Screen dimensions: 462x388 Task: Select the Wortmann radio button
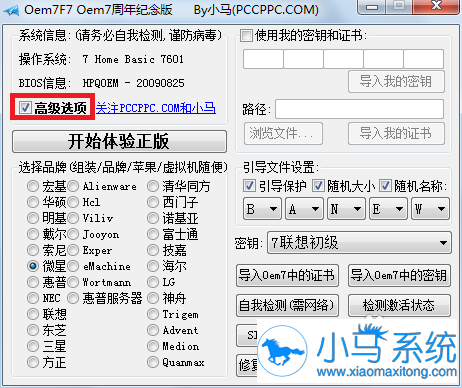(x=73, y=282)
